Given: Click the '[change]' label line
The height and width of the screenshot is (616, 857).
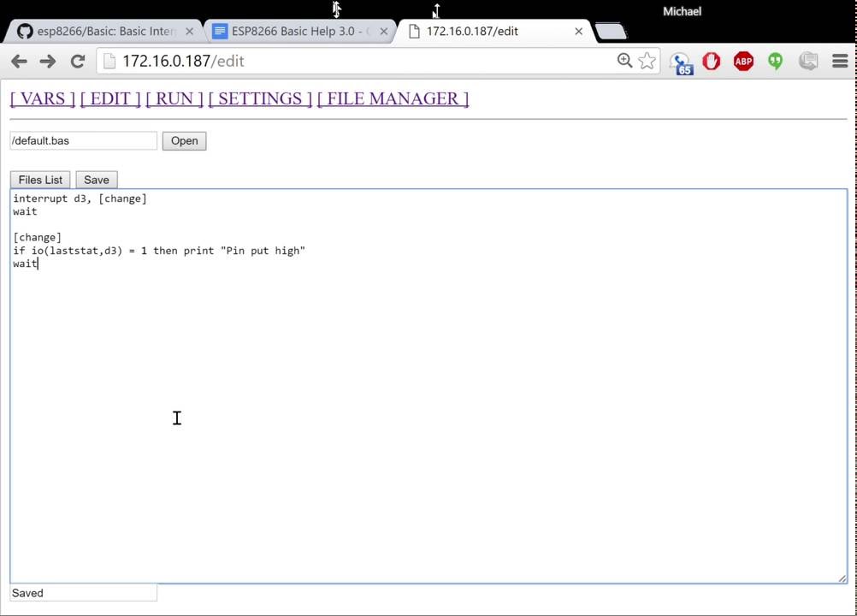Looking at the screenshot, I should (x=37, y=238).
